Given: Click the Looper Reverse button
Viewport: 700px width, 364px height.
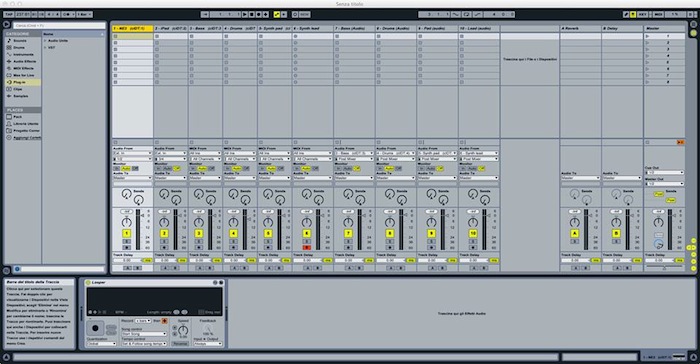Looking at the screenshot, I should tap(180, 344).
